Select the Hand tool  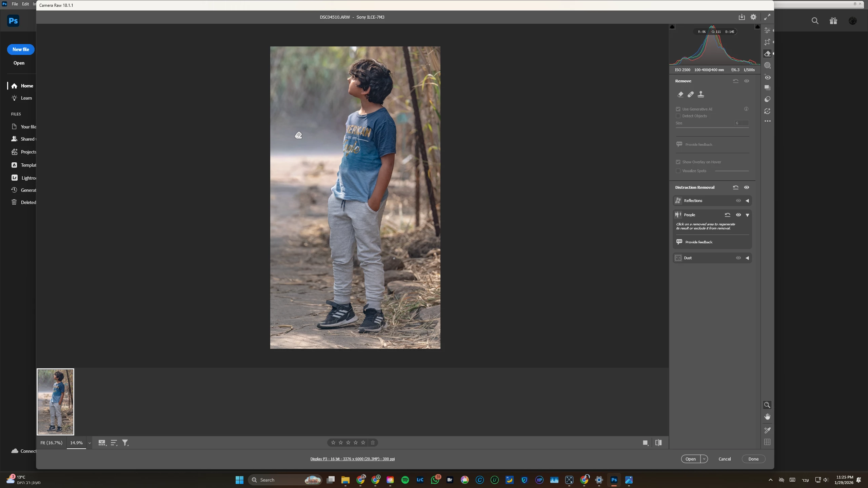click(767, 417)
